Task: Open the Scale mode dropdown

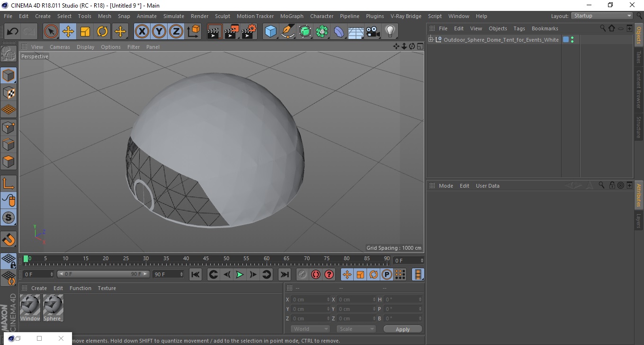Action: point(356,329)
